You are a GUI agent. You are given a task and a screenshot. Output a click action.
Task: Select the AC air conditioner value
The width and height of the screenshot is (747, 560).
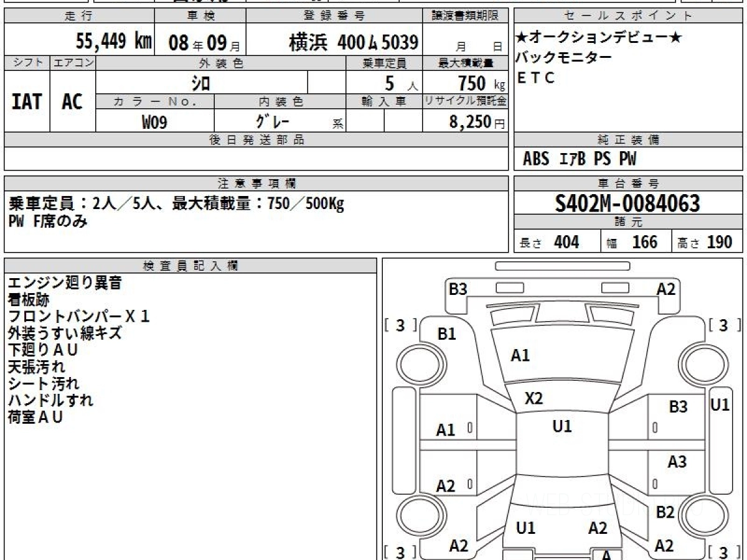(72, 102)
